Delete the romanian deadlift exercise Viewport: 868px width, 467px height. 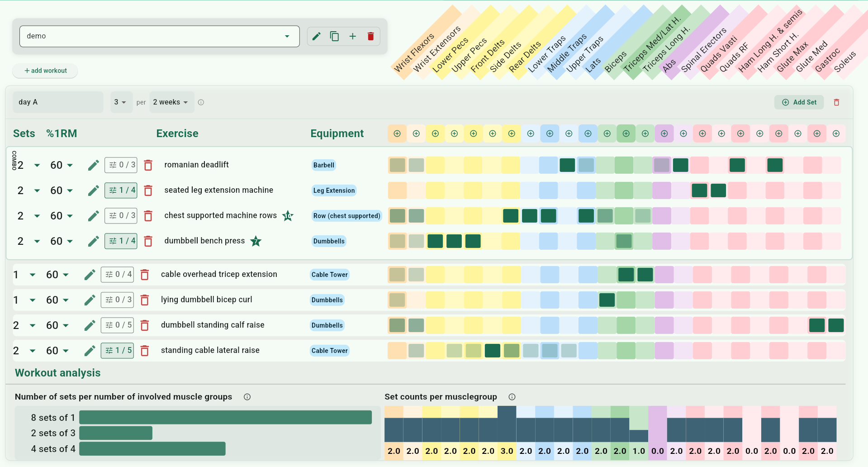point(148,165)
